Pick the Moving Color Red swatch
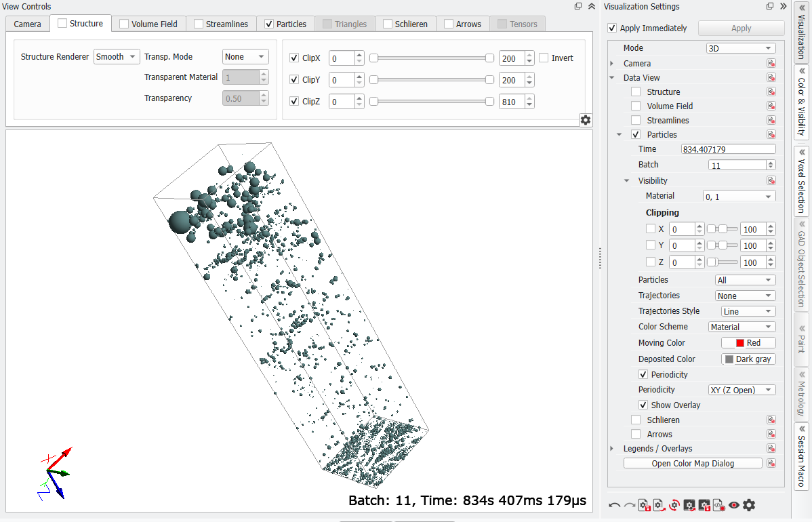Screen dimensions: 812x522 pyautogui.click(x=748, y=343)
